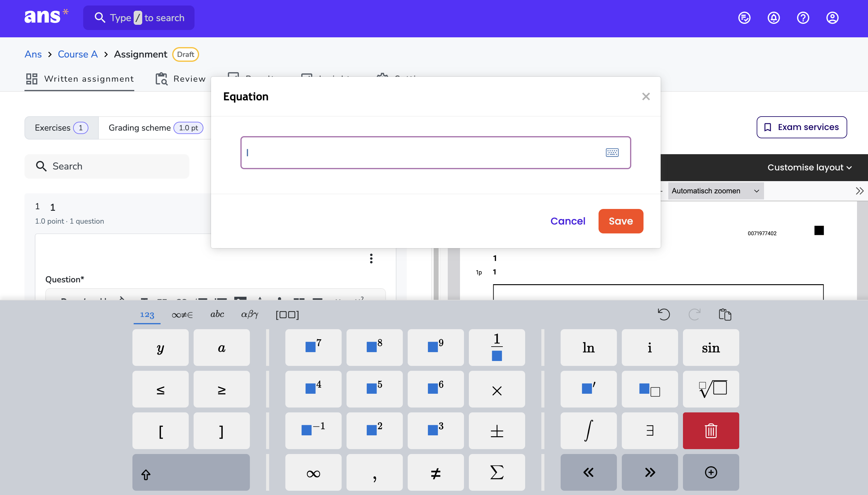This screenshot has width=868, height=495.
Task: Click Cancel in the Equation dialog
Action: [x=568, y=221]
